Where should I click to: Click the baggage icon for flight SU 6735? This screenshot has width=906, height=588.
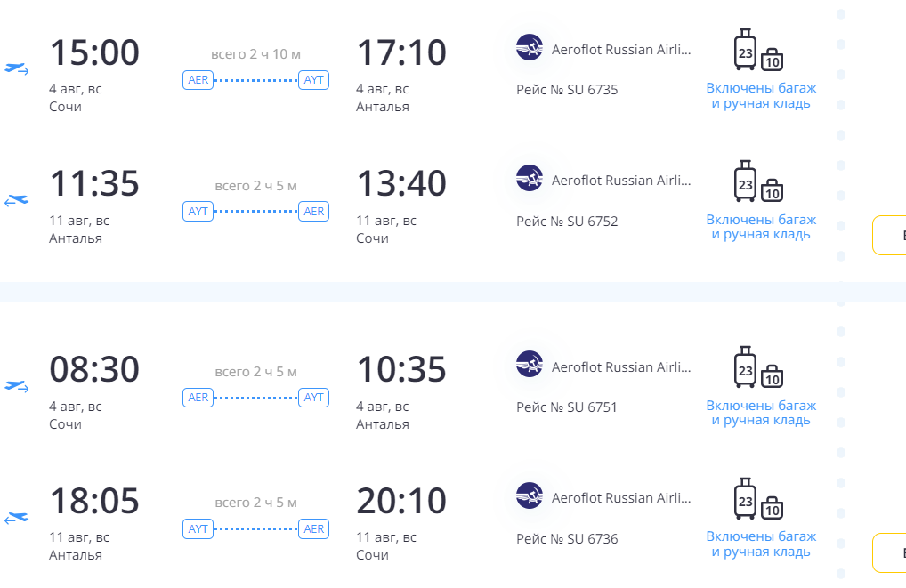tap(758, 50)
